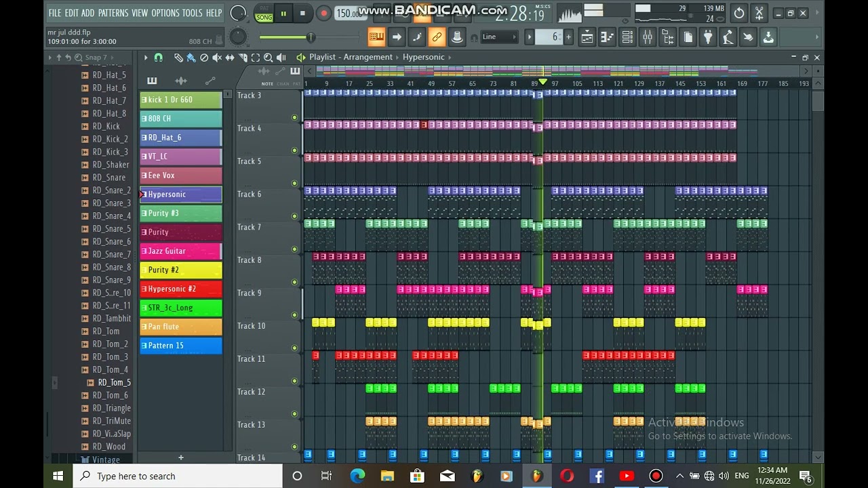Open the VIEW menu
This screenshot has height=488, width=868.
tap(140, 13)
